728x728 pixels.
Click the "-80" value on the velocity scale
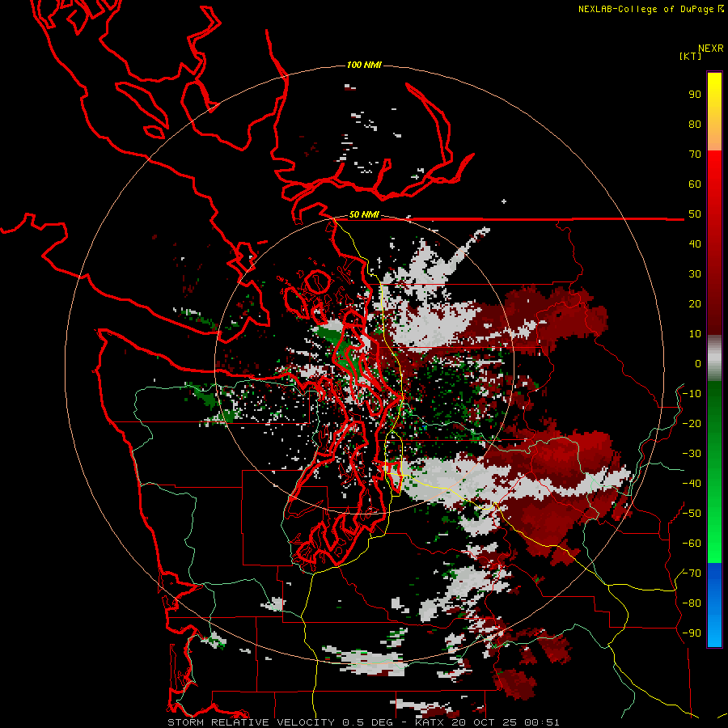tap(692, 603)
